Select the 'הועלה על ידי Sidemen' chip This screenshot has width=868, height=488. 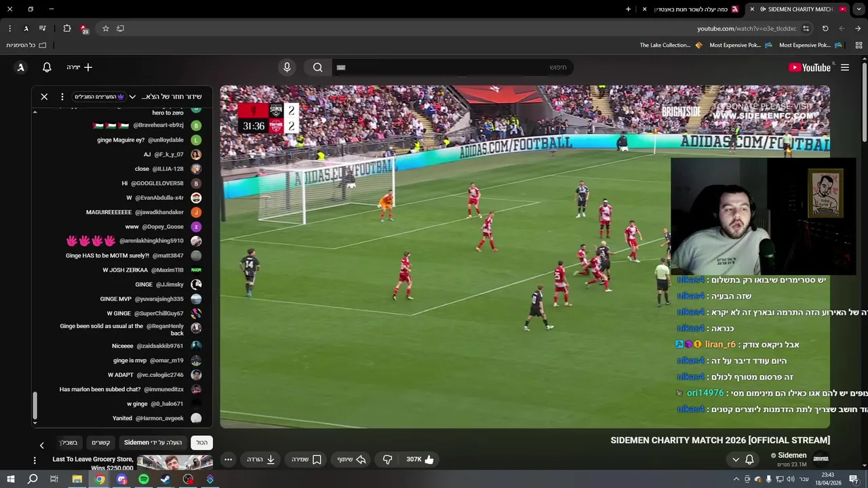point(153,443)
